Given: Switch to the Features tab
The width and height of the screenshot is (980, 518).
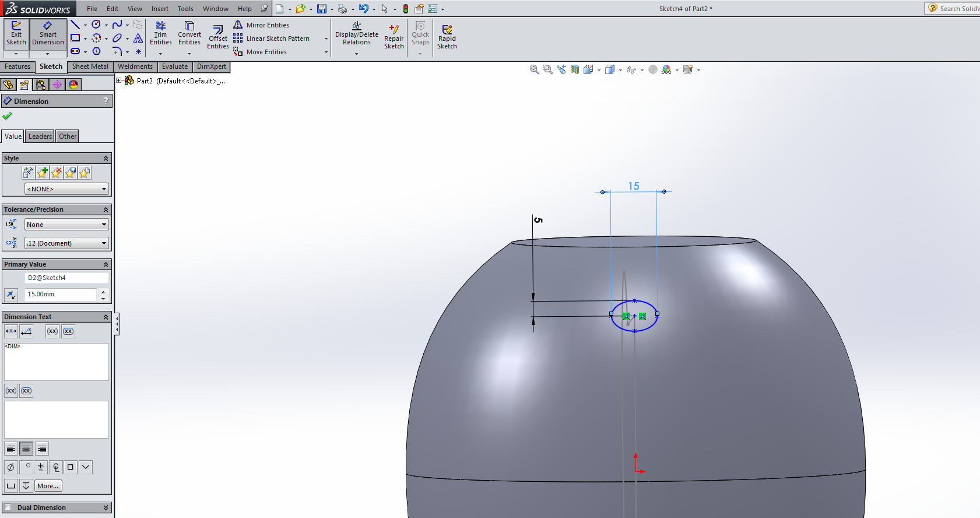Looking at the screenshot, I should [17, 66].
